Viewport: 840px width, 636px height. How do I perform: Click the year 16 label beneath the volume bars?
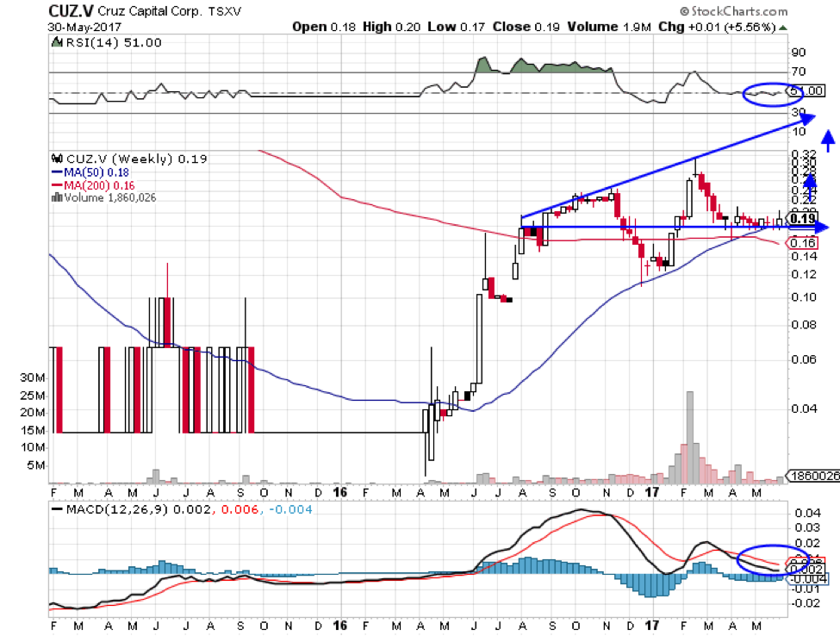pyautogui.click(x=340, y=492)
